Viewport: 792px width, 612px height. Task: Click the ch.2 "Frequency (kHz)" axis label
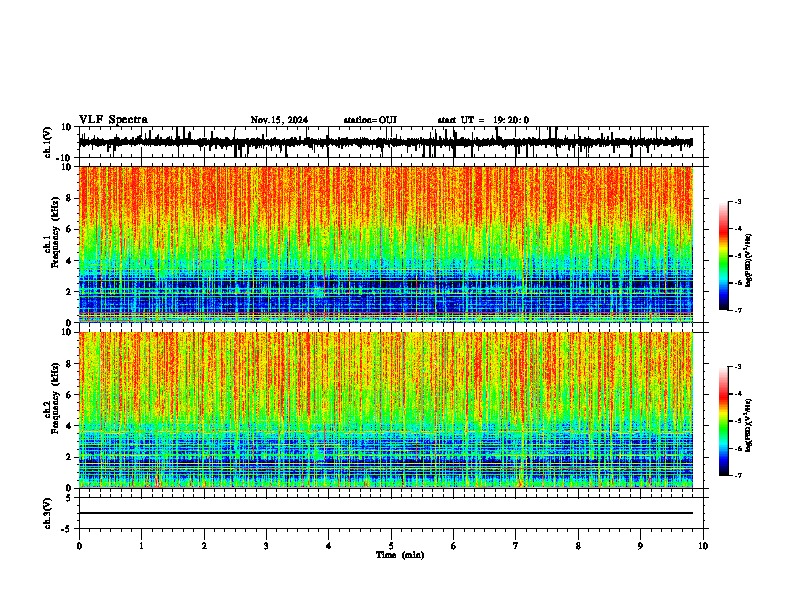click(55, 398)
